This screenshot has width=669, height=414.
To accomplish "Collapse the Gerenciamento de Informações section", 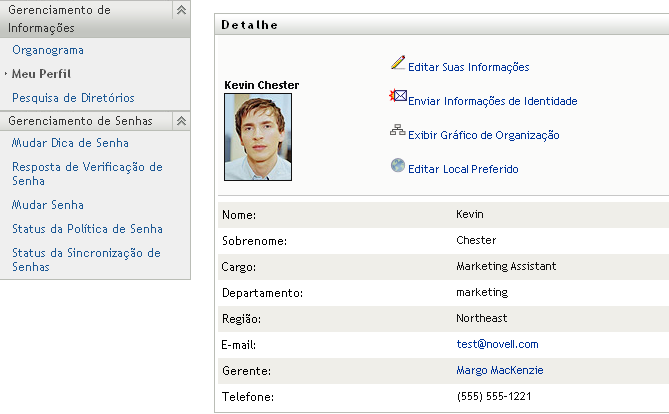I will (x=181, y=9).
